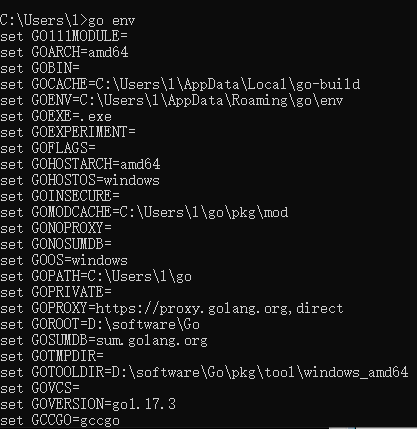417x429 pixels.
Task: Select the GOARCH=amd64 line
Action: click(64, 52)
